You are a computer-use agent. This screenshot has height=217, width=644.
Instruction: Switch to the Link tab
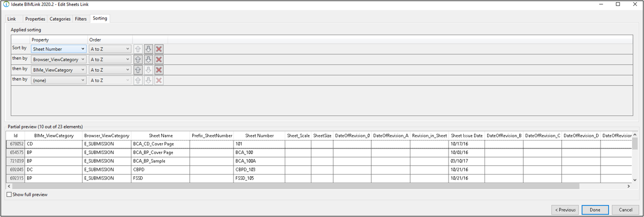coord(11,19)
